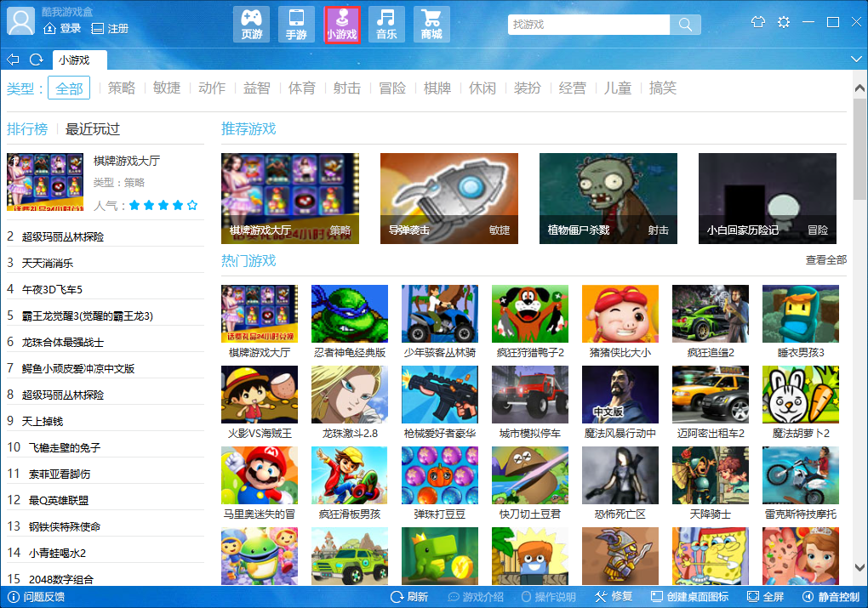
Task: Click the search magnifier icon
Action: (x=685, y=25)
